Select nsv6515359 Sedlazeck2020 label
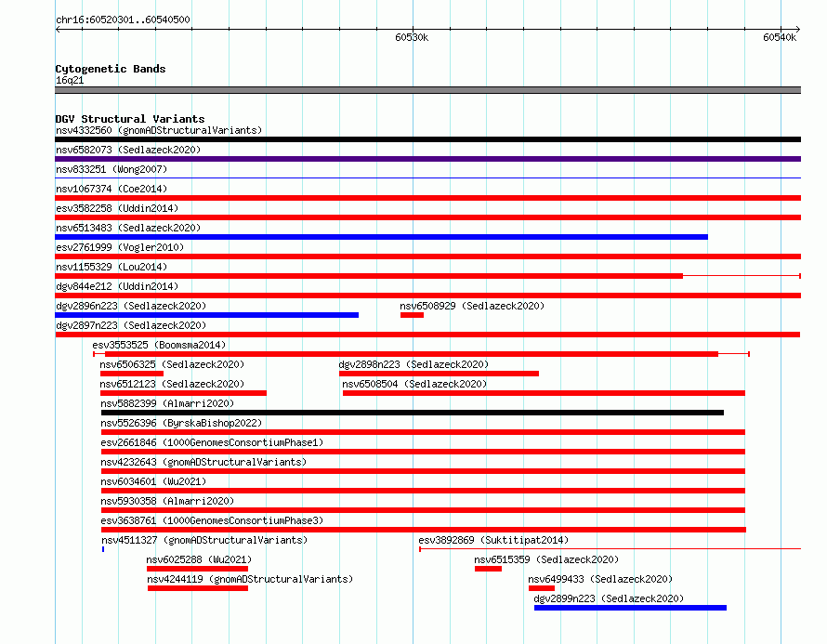827x644 pixels. [546, 559]
